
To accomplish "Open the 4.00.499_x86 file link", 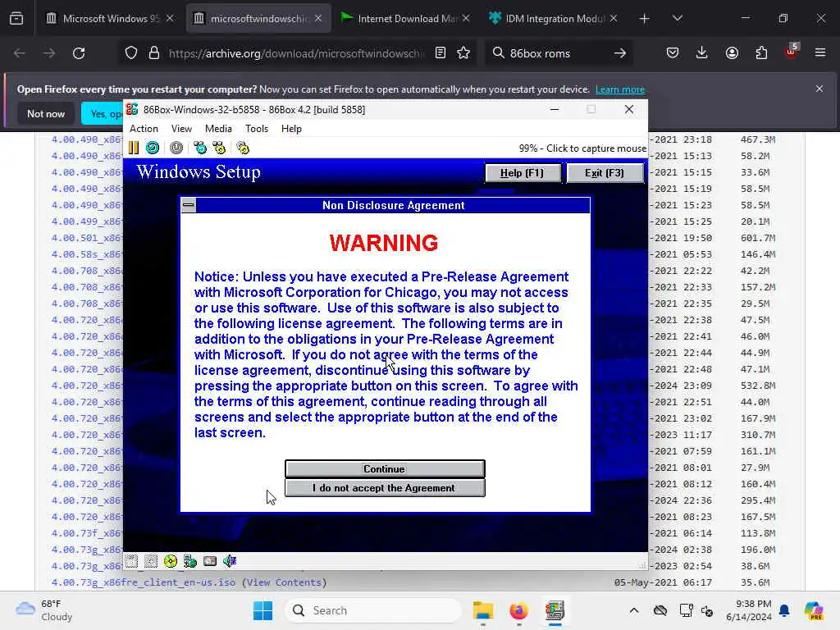I will [87, 221].
